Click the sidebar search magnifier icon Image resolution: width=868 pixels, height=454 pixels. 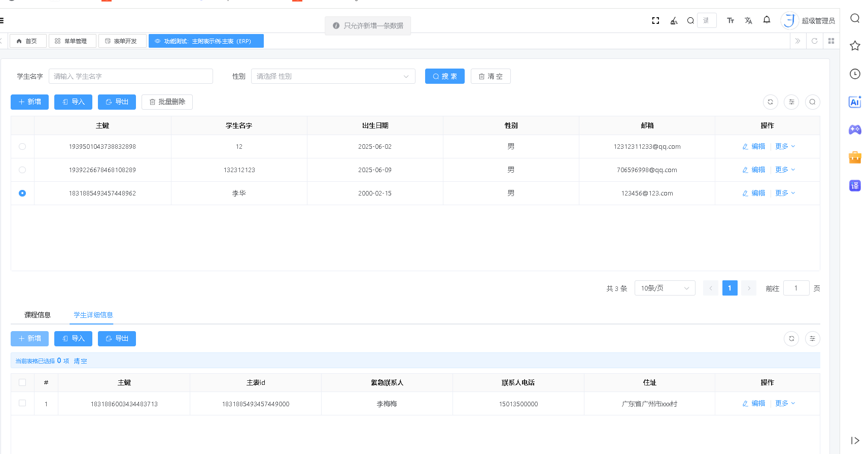[x=855, y=18]
